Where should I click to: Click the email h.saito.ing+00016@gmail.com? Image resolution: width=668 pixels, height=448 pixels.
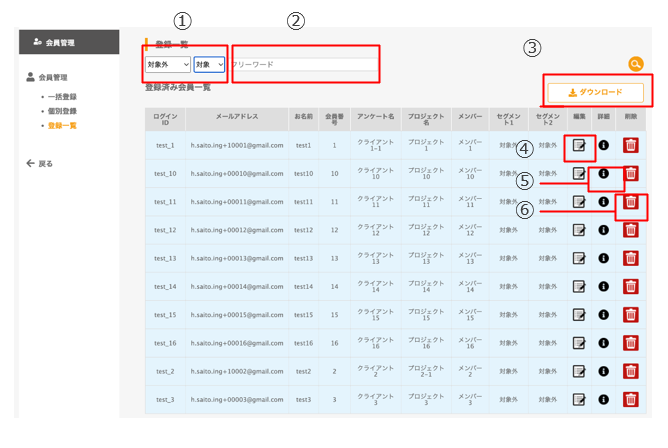click(237, 343)
